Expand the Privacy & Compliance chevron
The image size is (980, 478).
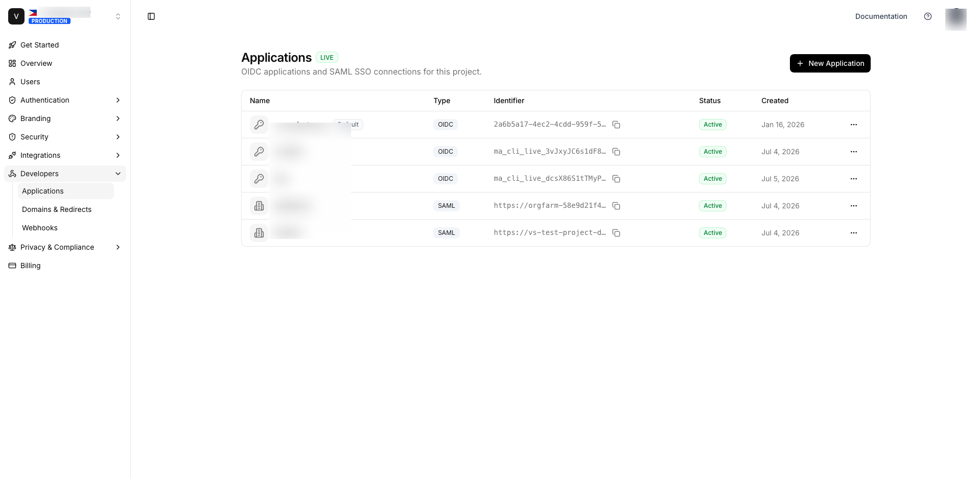pyautogui.click(x=118, y=247)
